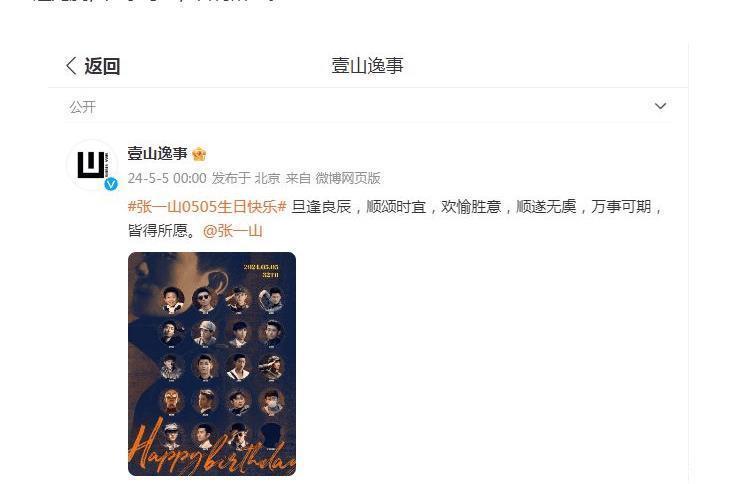Expand the 公开 visibility dropdown chevron
This screenshot has width=732, height=484.
tap(660, 106)
